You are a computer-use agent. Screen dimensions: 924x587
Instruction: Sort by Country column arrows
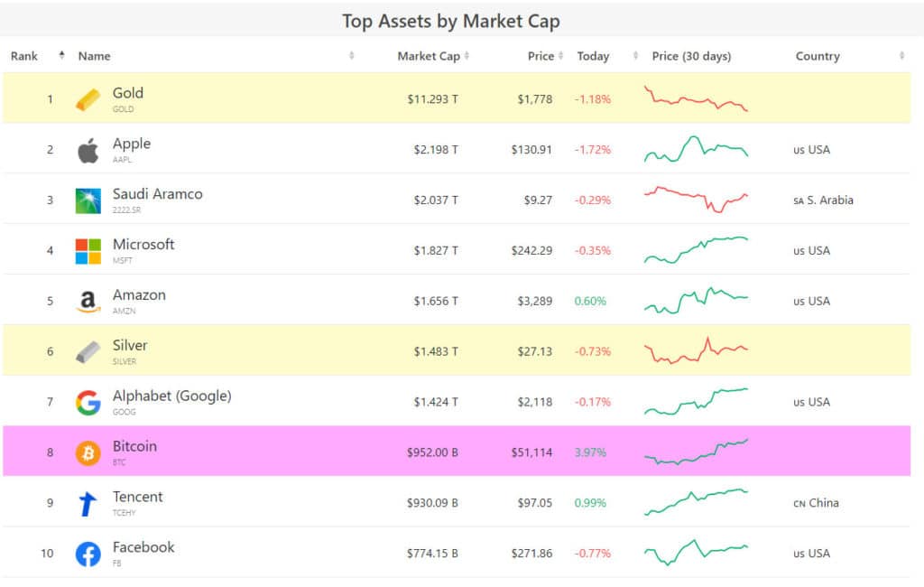(901, 55)
